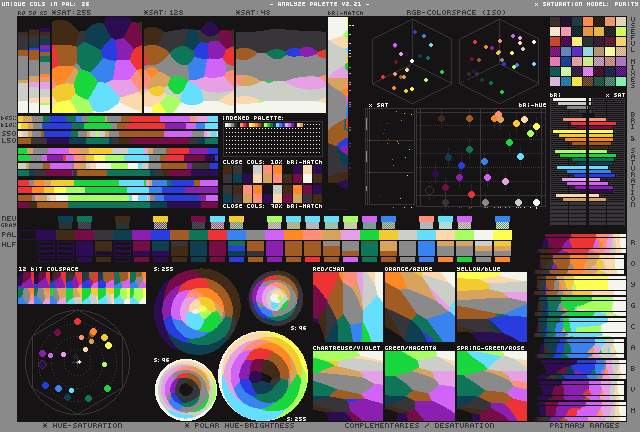Click the '% Polar hue-brightness' footer label
Screen dimensions: 640x432
(x=239, y=425)
